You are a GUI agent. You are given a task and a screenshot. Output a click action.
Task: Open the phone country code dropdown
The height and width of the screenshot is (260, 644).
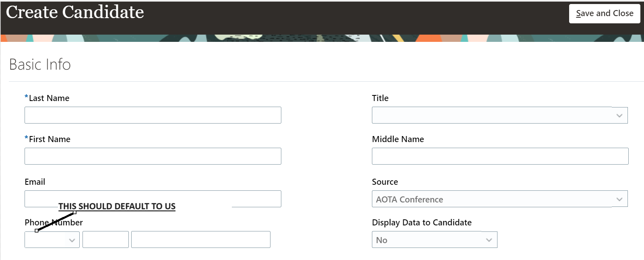pyautogui.click(x=52, y=239)
